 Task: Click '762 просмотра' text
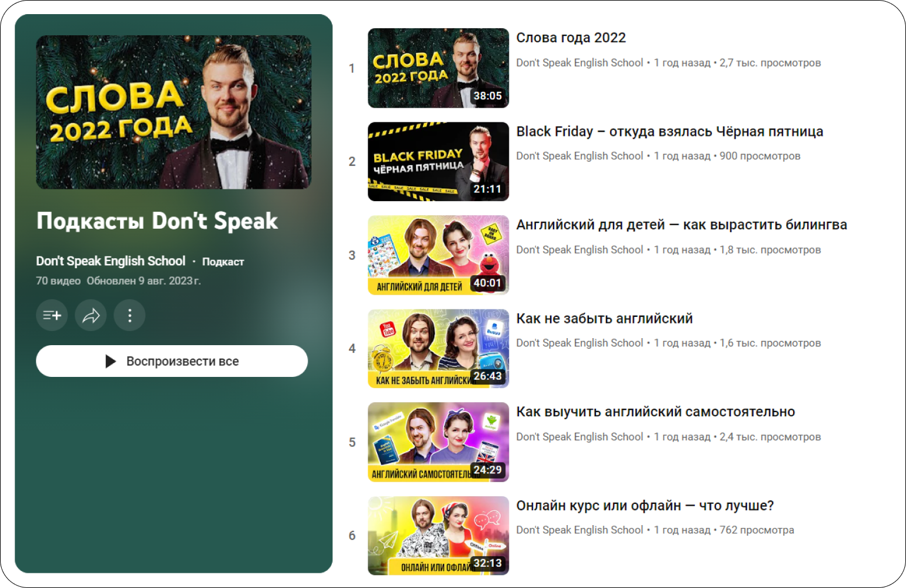(x=757, y=530)
